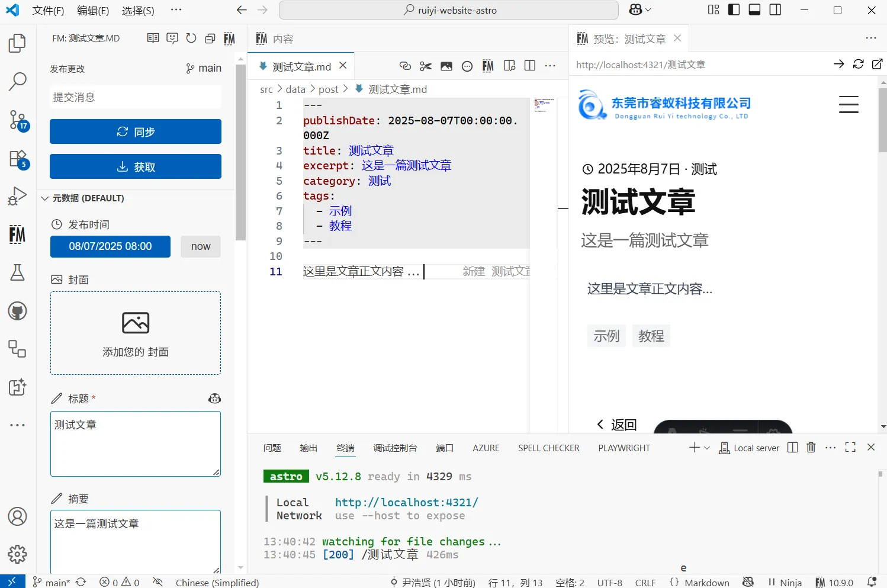Open the 编辑(E) menu

click(93, 11)
